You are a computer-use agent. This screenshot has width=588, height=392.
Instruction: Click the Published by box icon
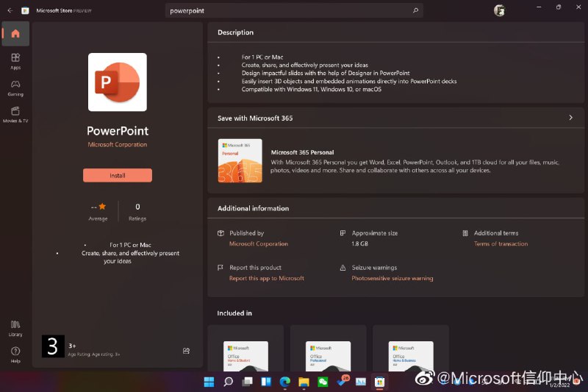click(x=220, y=233)
